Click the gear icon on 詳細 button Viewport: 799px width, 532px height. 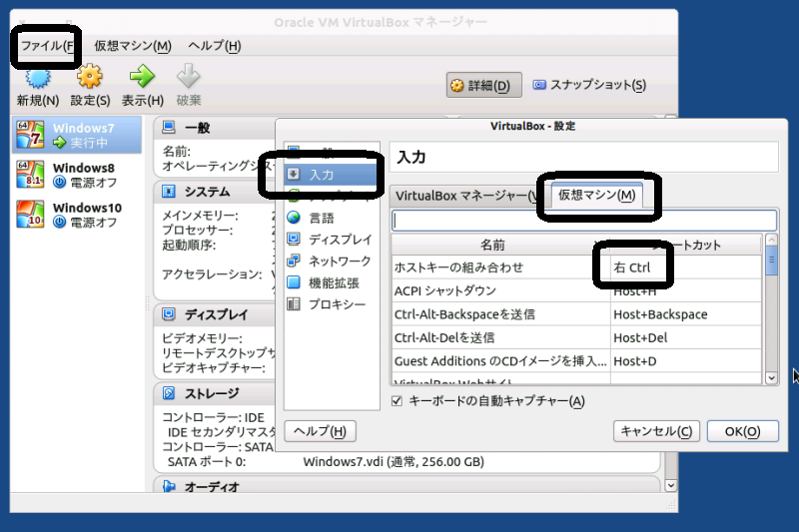click(457, 85)
